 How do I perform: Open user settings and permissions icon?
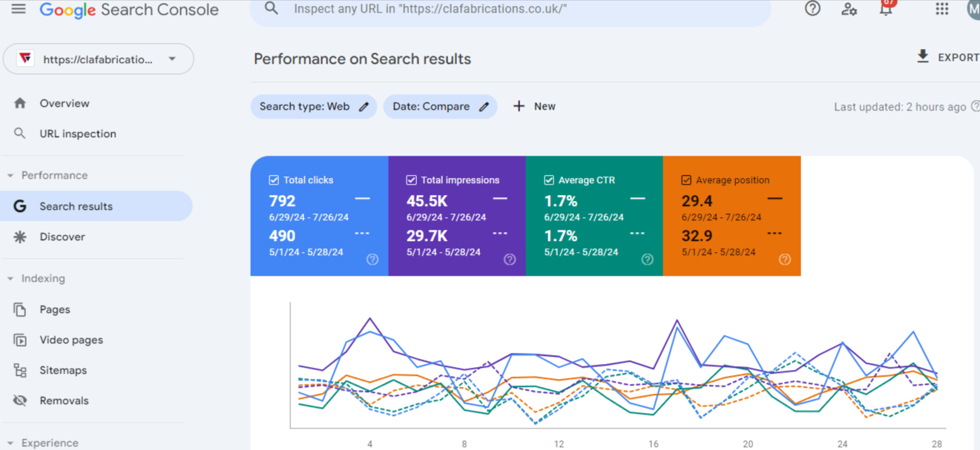tap(849, 10)
